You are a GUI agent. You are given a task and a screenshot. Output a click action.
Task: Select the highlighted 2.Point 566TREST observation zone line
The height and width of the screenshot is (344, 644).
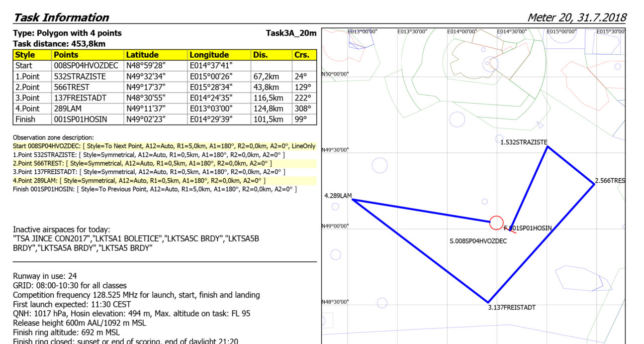click(x=142, y=163)
